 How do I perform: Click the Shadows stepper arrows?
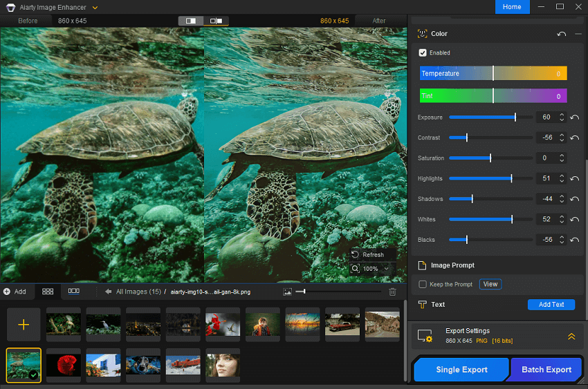point(562,199)
